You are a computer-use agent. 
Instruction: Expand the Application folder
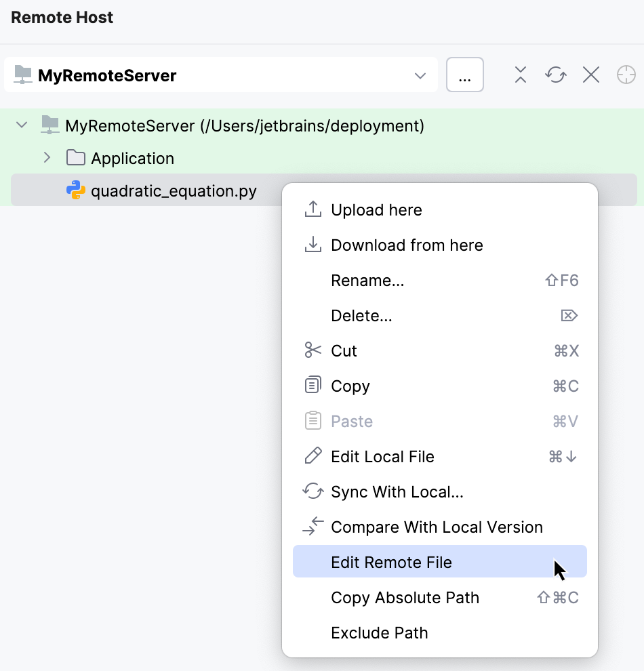(x=47, y=158)
